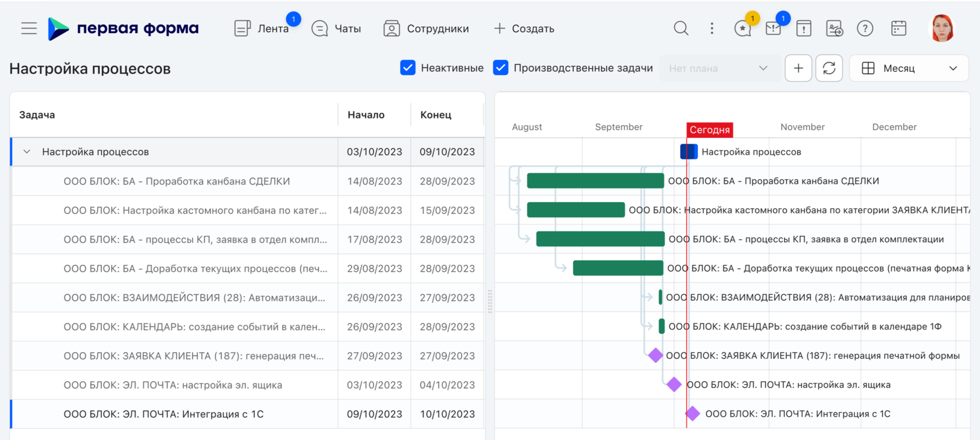Open the three-dot more options menu
The width and height of the screenshot is (980, 440).
[x=712, y=28]
